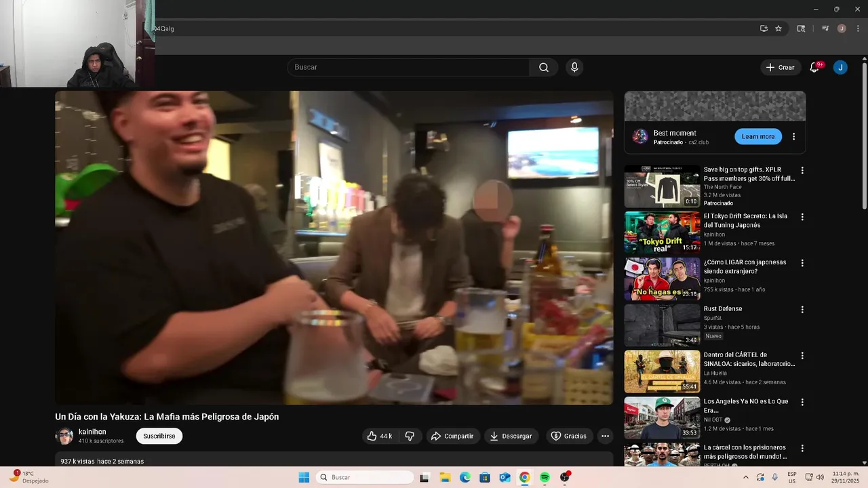Show hidden system tray icons
The height and width of the screenshot is (488, 868).
747,477
